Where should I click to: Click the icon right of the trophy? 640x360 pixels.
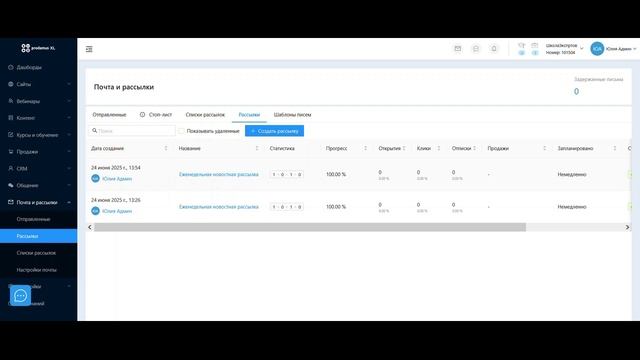[x=535, y=45]
